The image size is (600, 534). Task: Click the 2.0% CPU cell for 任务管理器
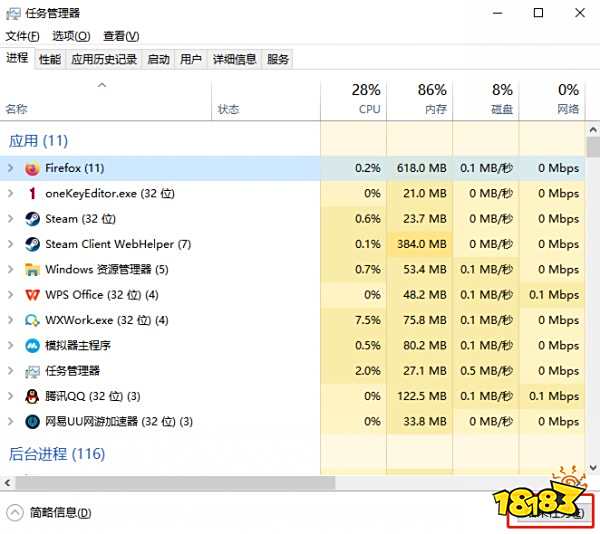point(354,371)
